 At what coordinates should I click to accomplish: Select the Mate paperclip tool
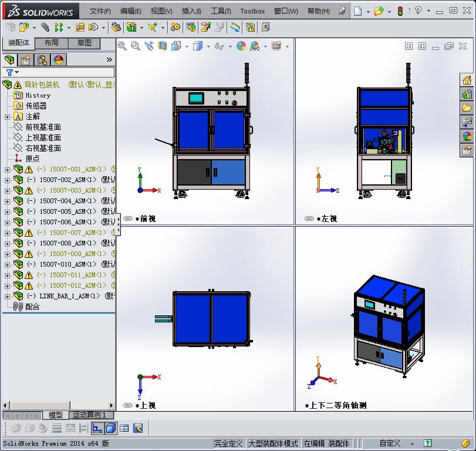(45, 28)
